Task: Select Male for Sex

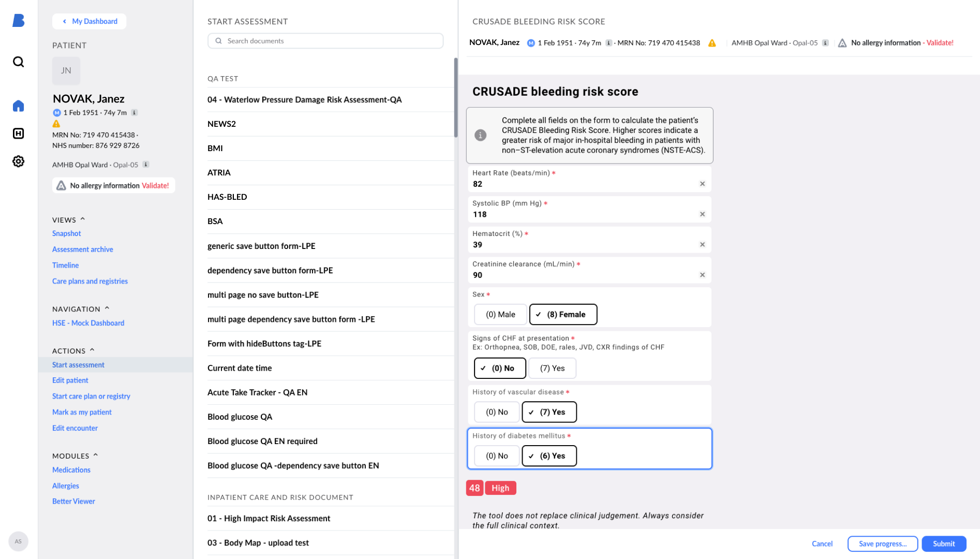Action: (500, 314)
